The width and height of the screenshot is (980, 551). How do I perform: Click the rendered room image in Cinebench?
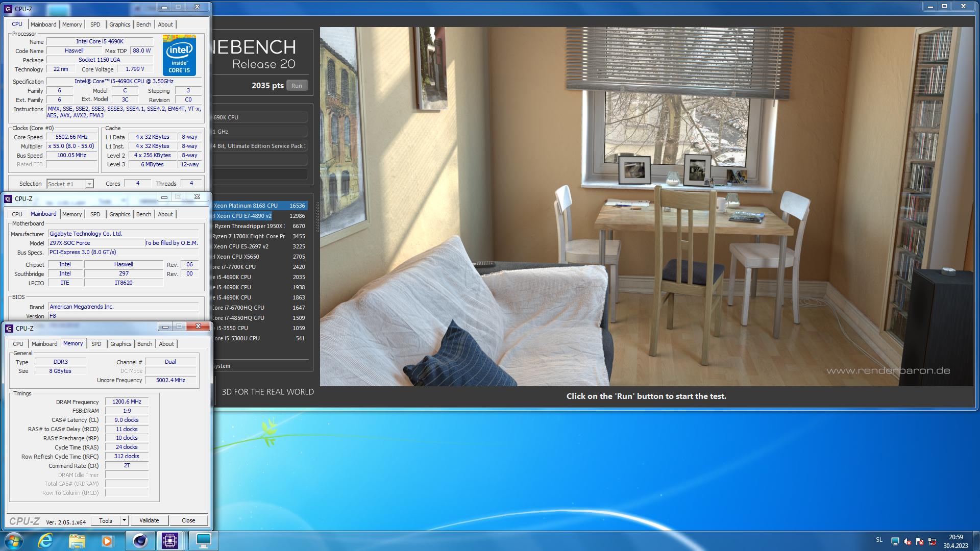[646, 207]
